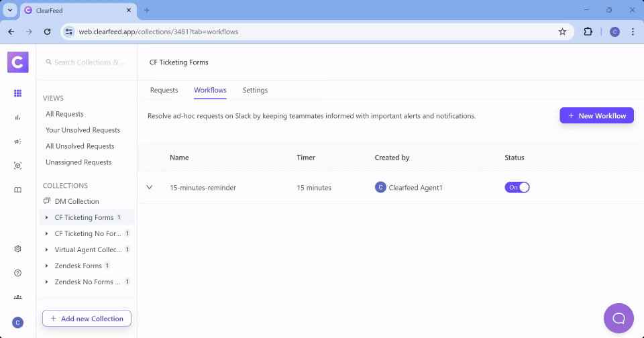Open the inbox grid icon in sidebar
644x338 pixels.
point(18,93)
